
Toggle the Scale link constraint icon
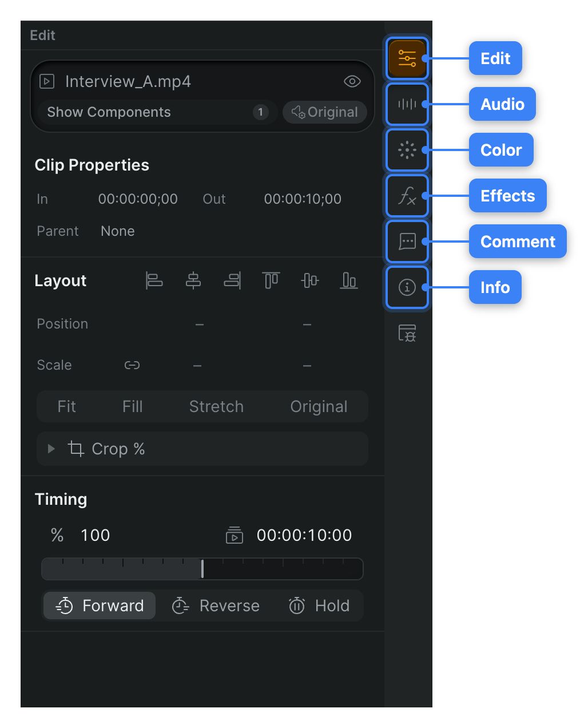132,365
